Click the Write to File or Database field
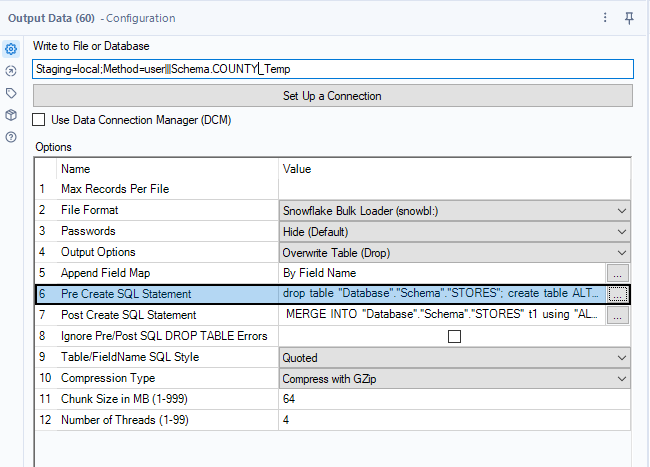 click(333, 69)
